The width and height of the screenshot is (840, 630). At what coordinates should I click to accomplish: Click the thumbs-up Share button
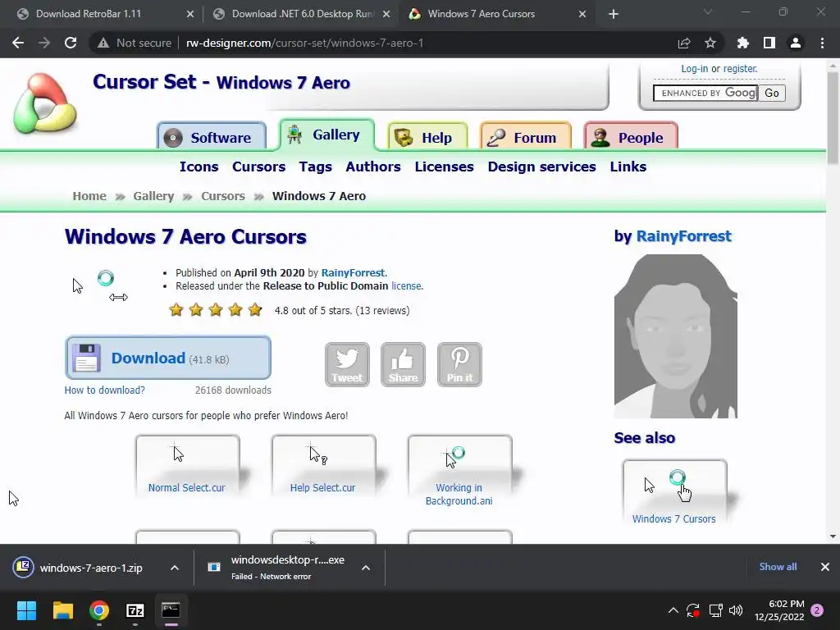click(x=403, y=365)
